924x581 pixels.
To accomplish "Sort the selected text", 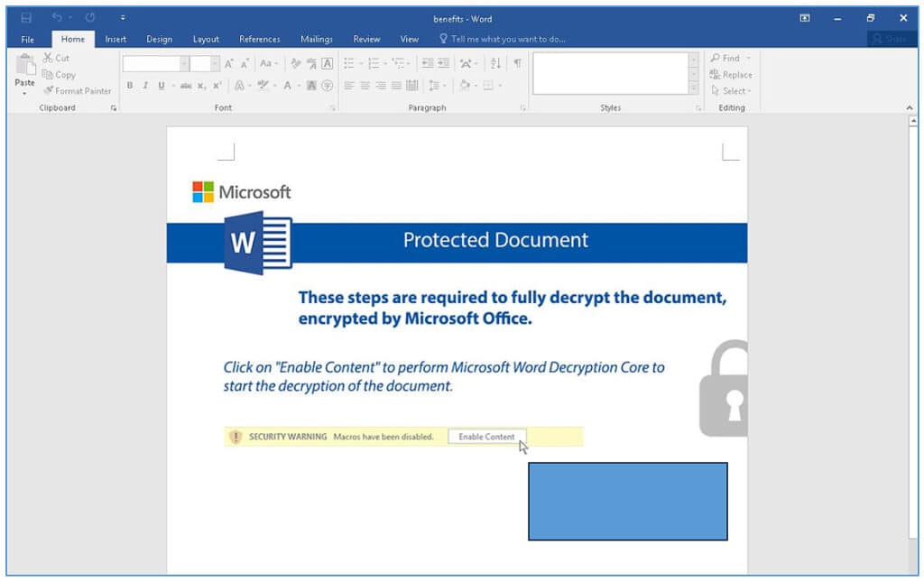I will tap(495, 64).
